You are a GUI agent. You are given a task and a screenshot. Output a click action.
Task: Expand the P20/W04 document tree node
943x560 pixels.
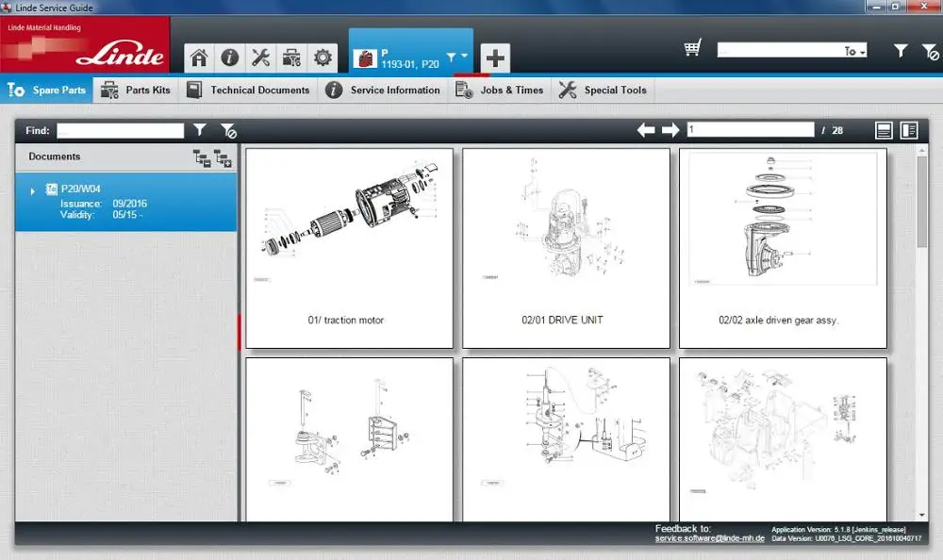[33, 190]
